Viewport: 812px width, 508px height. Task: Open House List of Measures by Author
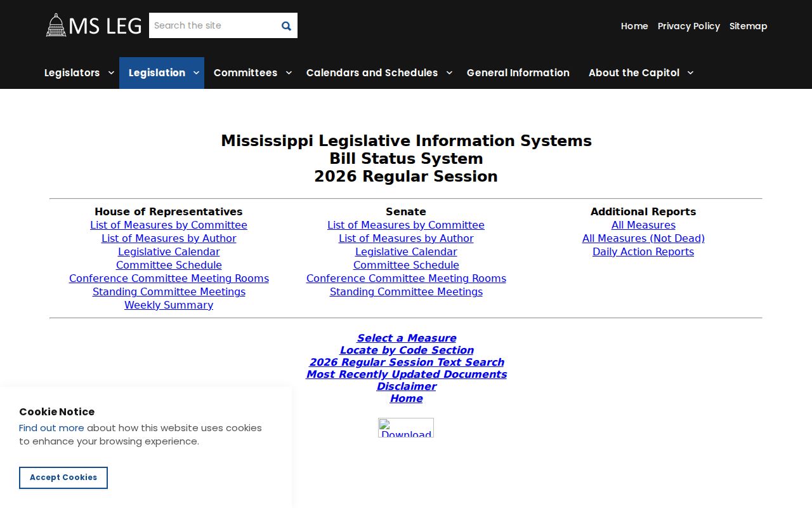(x=169, y=238)
